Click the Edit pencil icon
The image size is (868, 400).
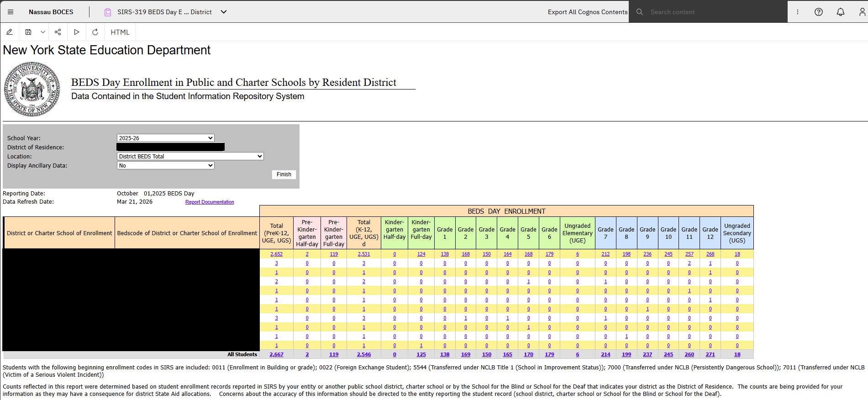(x=10, y=32)
